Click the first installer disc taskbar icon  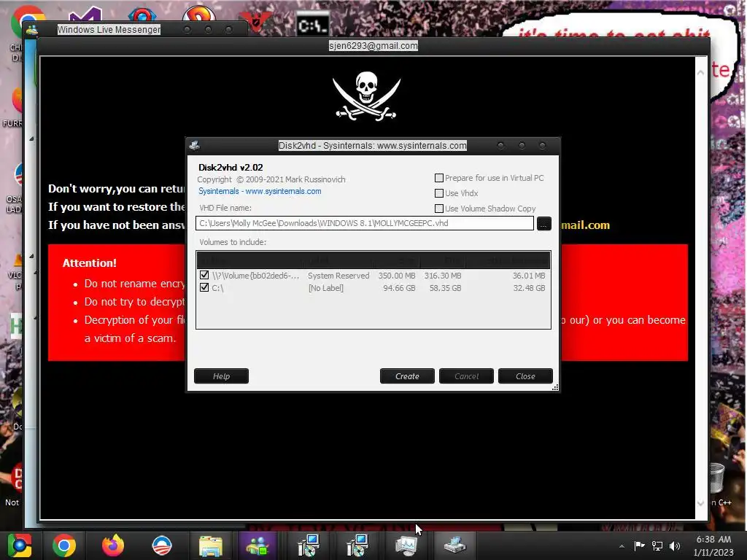click(x=309, y=545)
